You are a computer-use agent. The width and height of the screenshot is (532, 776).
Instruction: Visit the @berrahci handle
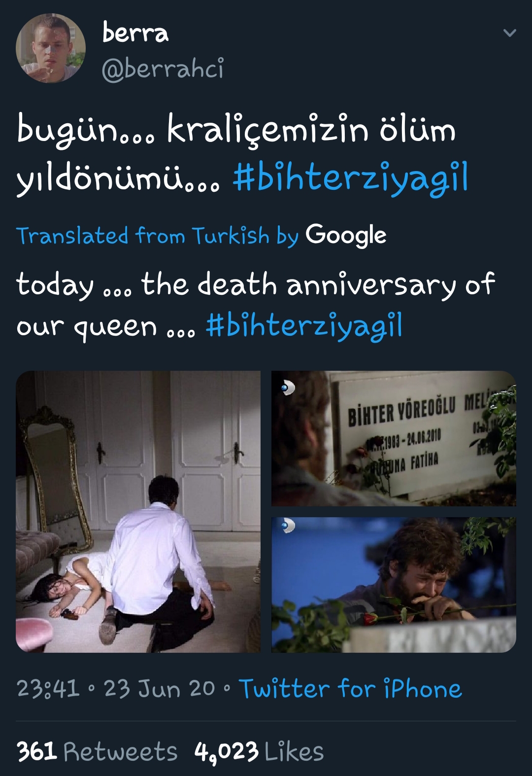click(x=163, y=68)
